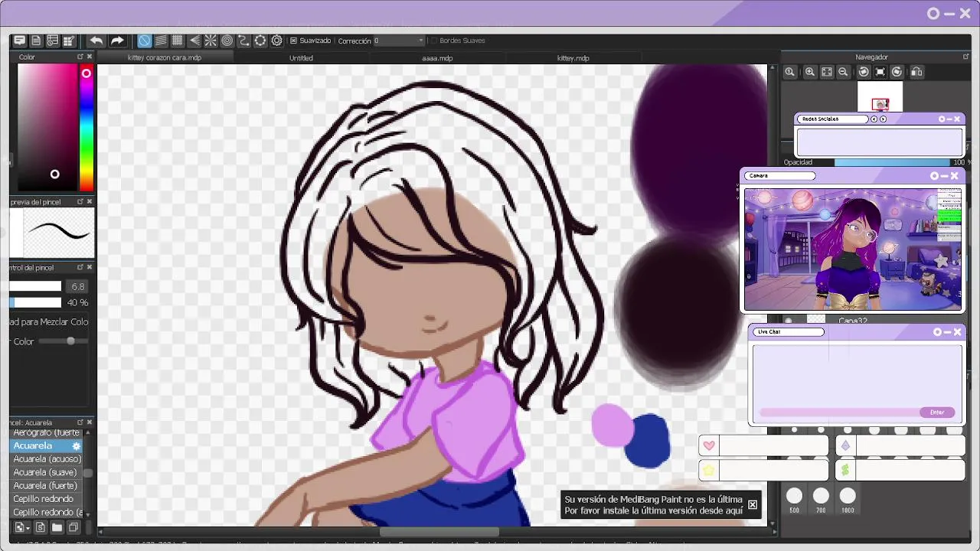This screenshot has width=980, height=551.
Task: Adjust the brush size slider 6.8
Action: [35, 286]
